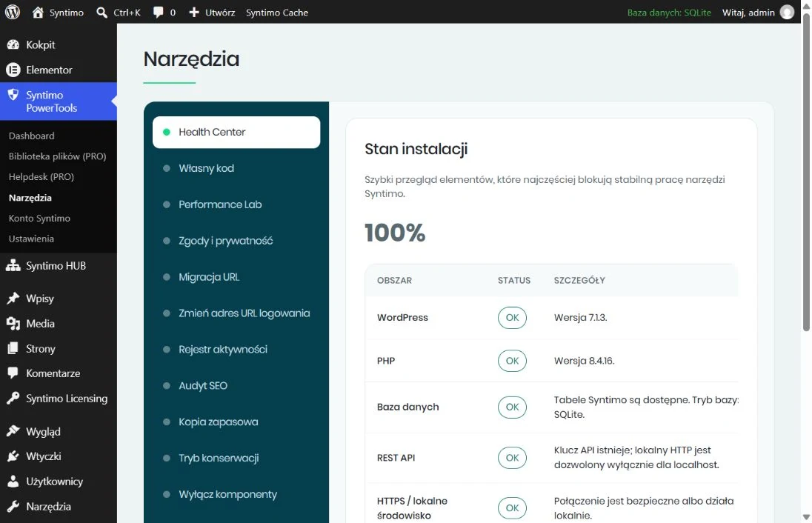Click the Stan instalacji heading
The width and height of the screenshot is (812, 523).
pyautogui.click(x=416, y=149)
